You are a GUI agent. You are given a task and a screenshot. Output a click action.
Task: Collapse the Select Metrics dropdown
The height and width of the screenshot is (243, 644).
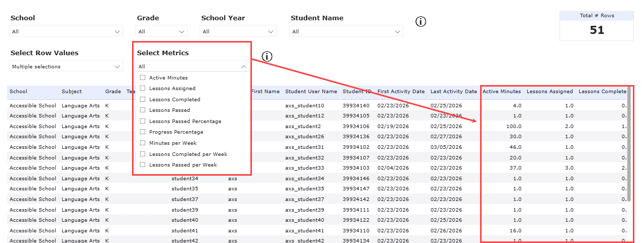[243, 66]
